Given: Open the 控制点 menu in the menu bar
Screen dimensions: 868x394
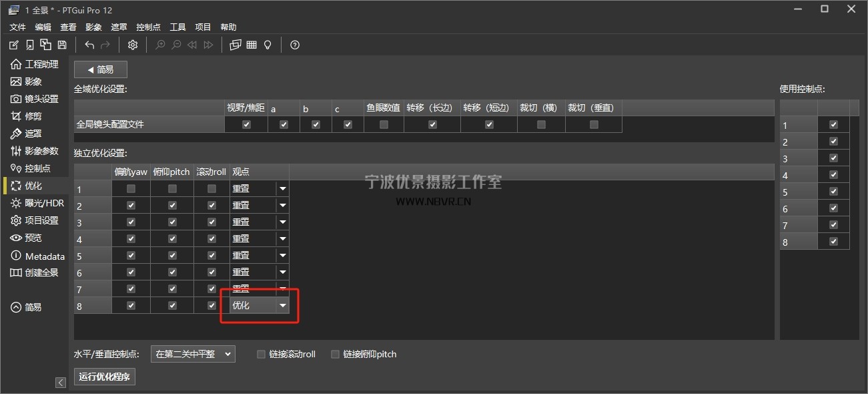Looking at the screenshot, I should 148,27.
